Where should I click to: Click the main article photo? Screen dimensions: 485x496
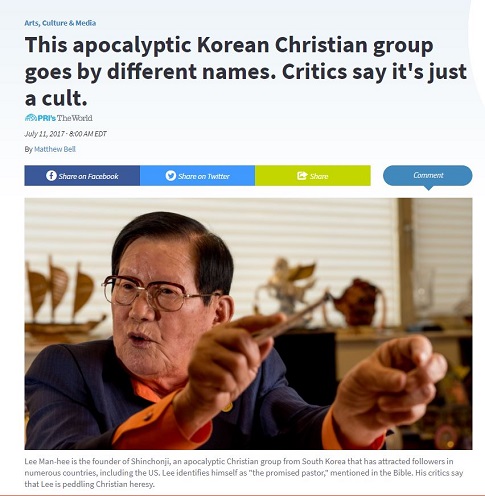(x=248, y=324)
